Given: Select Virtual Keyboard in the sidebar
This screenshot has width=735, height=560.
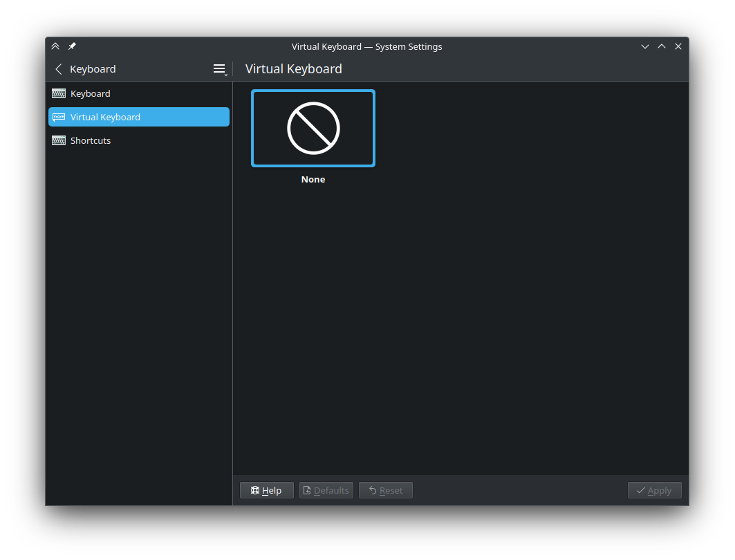Looking at the screenshot, I should 105,117.
